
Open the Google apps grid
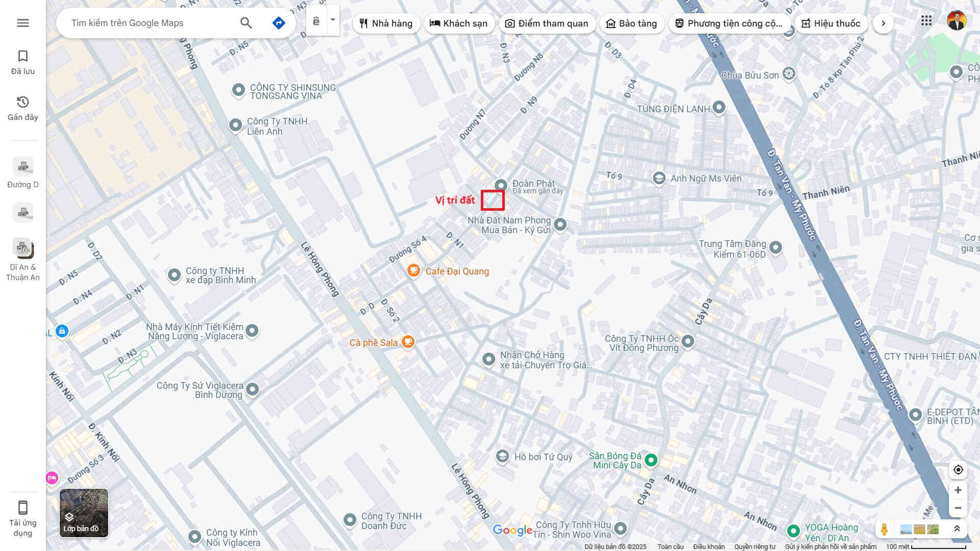pos(926,21)
